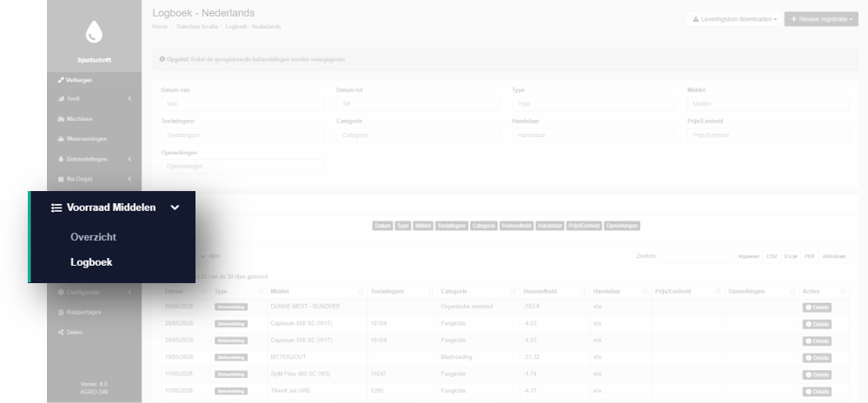868x403 pixels.
Task: Expand the Teelt sidebar submenu
Action: (129, 99)
